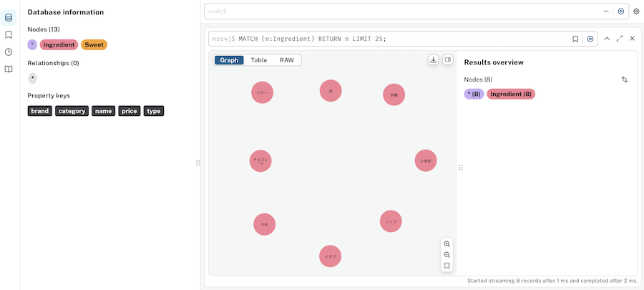Select the Sweet node label

94,45
